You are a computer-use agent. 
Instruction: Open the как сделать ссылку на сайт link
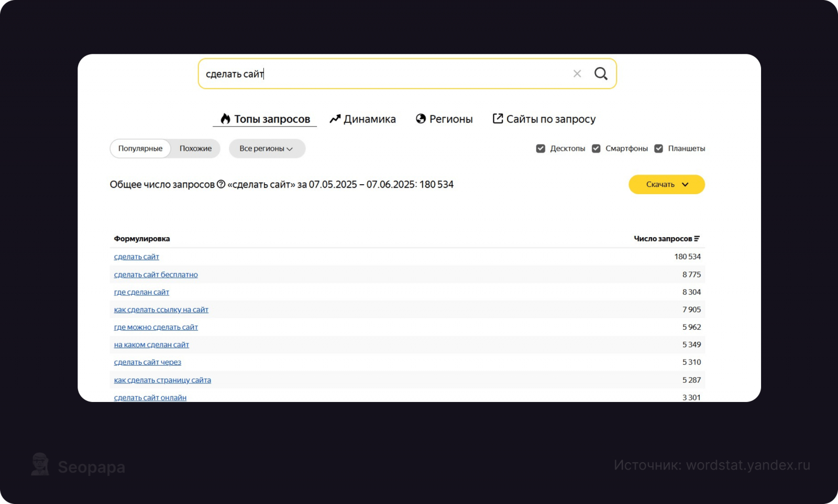click(161, 309)
